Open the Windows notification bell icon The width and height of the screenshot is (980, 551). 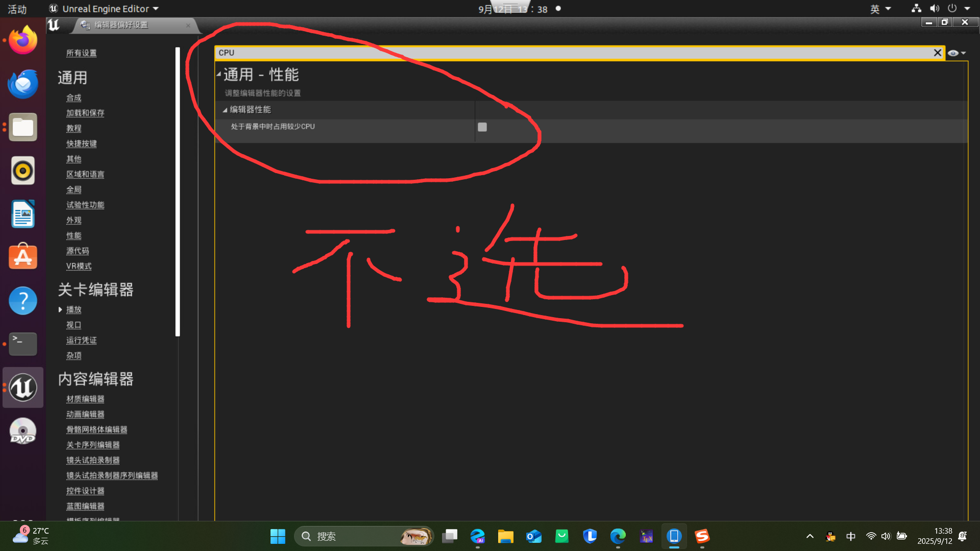point(963,536)
